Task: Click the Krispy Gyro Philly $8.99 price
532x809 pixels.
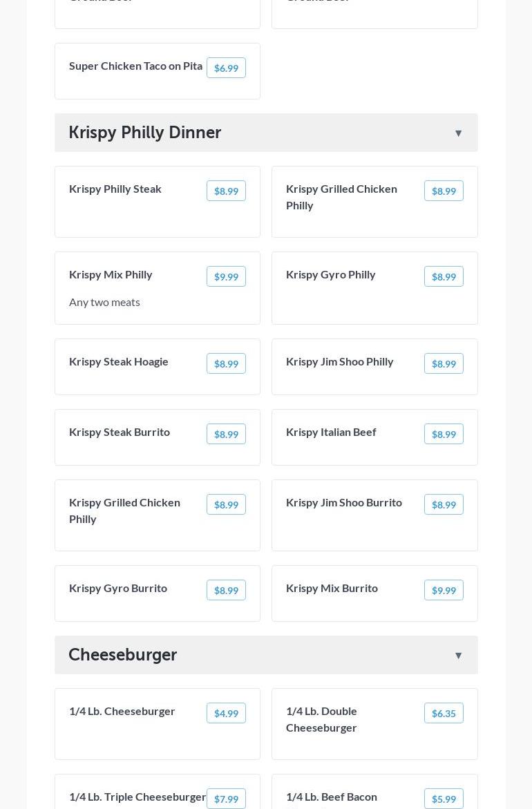Action: click(x=444, y=277)
